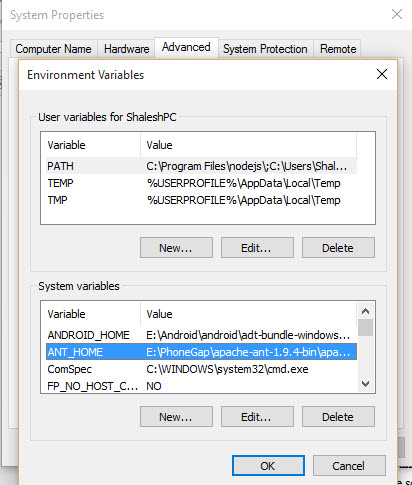This screenshot has width=412, height=485.
Task: Edit the selected system variable ANT_HOME
Action: click(257, 417)
